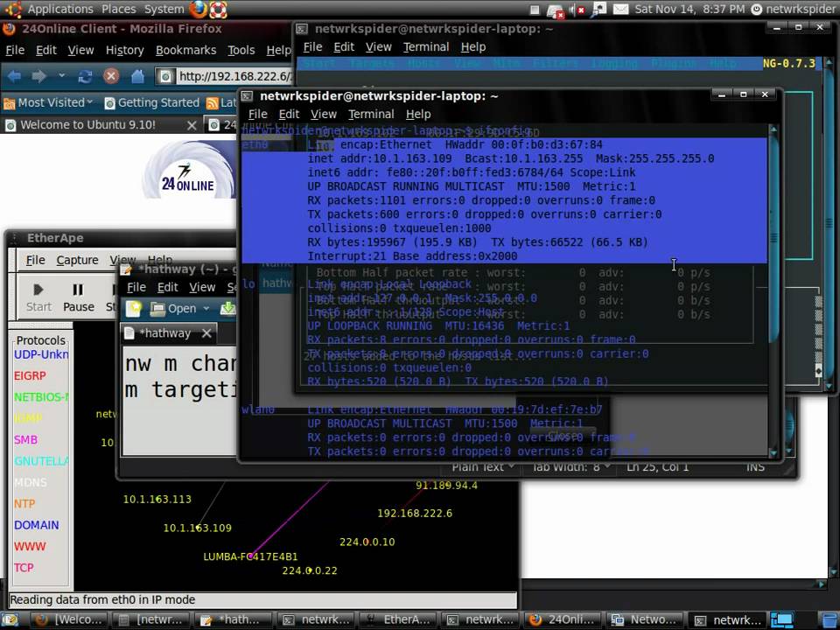This screenshot has width=840, height=630.
Task: Select the LUMBA-FC417E4B1 node in EtherApe
Action: (x=250, y=557)
